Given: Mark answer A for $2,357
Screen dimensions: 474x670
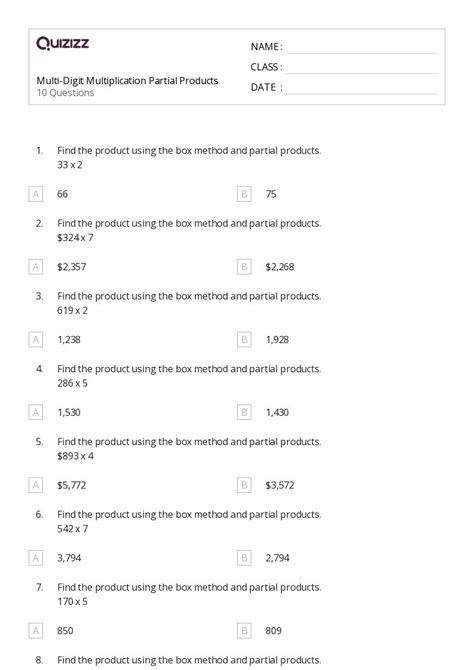Looking at the screenshot, I should pos(36,267).
